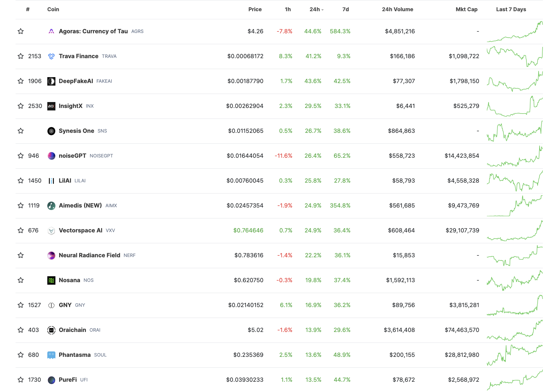Select the noiseGPT coin logo
The image size is (551, 392).
(51, 156)
